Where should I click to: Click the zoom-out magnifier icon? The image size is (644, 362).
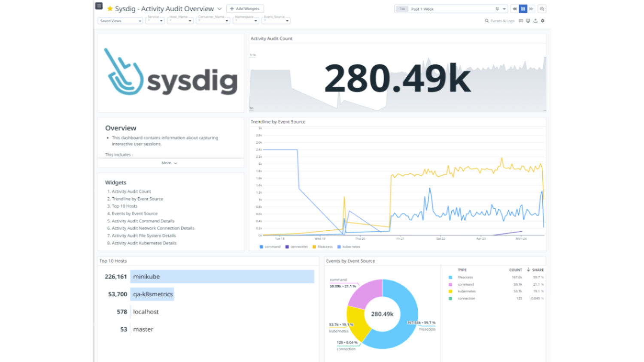[x=542, y=9]
